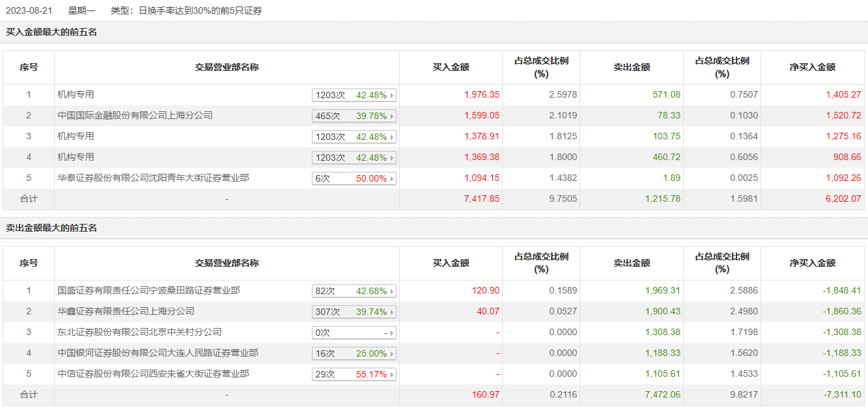Click the 买入金额最大的前五名 section title
The width and height of the screenshot is (868, 408).
click(51, 32)
